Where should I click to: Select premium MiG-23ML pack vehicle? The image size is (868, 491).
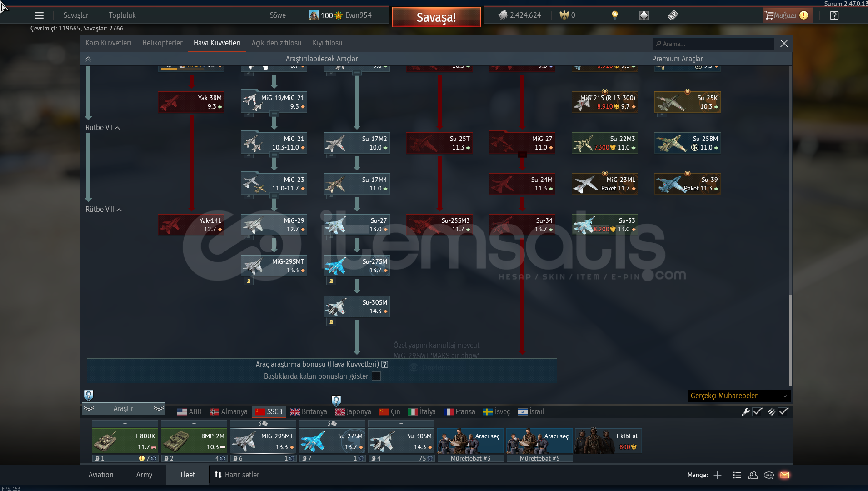(x=605, y=184)
